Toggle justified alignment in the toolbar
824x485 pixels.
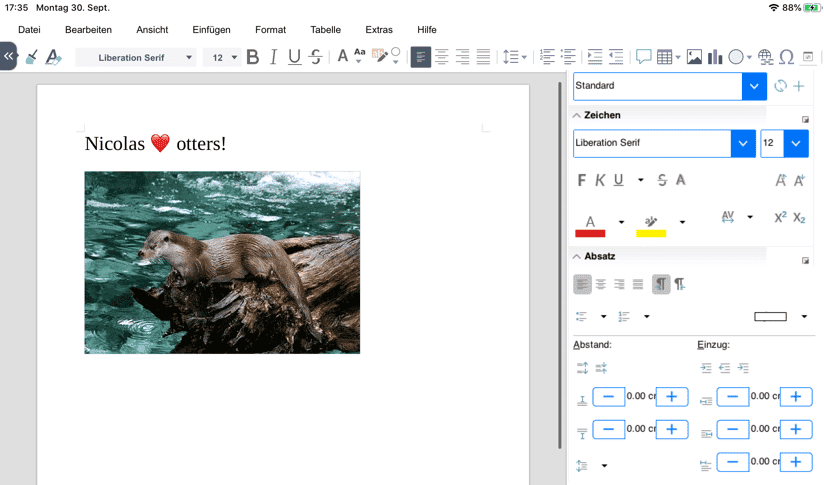coord(484,57)
